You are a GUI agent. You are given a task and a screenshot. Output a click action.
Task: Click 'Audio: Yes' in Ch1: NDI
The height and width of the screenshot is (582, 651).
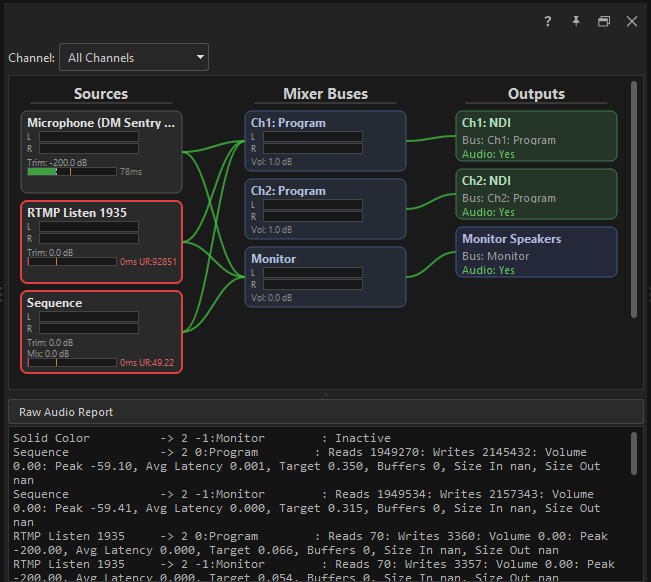(488, 154)
